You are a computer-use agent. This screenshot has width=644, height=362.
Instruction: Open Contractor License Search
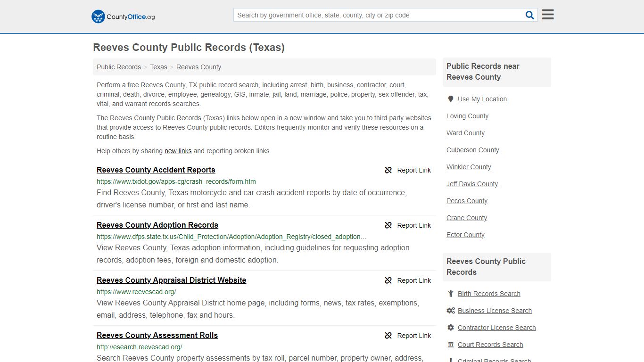coord(496,328)
